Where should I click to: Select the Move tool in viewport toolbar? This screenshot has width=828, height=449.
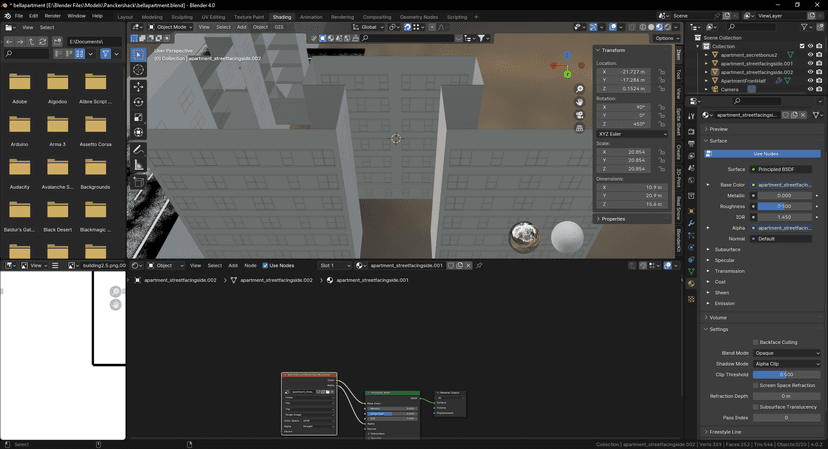pyautogui.click(x=138, y=86)
